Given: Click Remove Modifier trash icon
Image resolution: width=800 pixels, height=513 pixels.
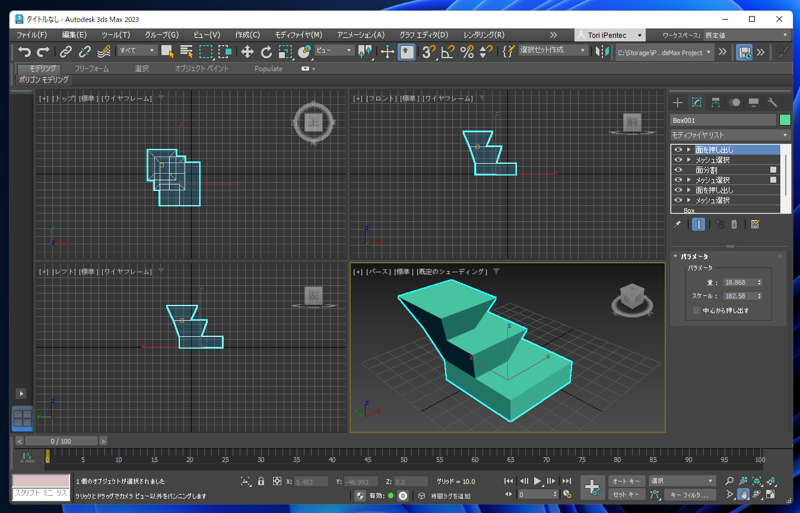Looking at the screenshot, I should [x=734, y=224].
